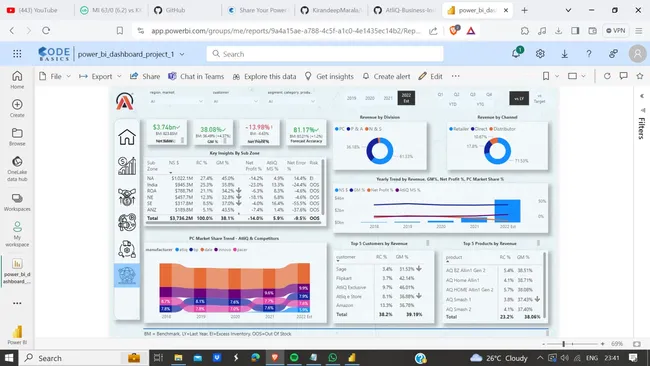650x366 pixels.
Task: Go to Home in Power BI sidebar
Action: tap(17, 80)
